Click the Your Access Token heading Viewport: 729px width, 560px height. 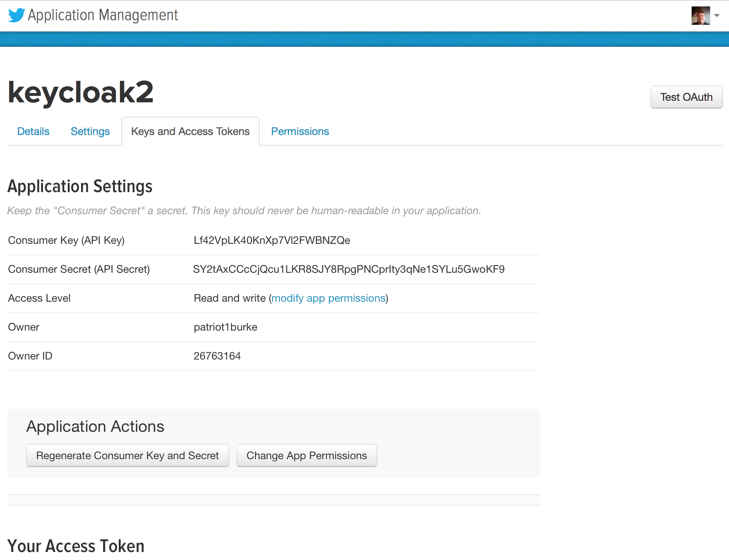pos(76,546)
